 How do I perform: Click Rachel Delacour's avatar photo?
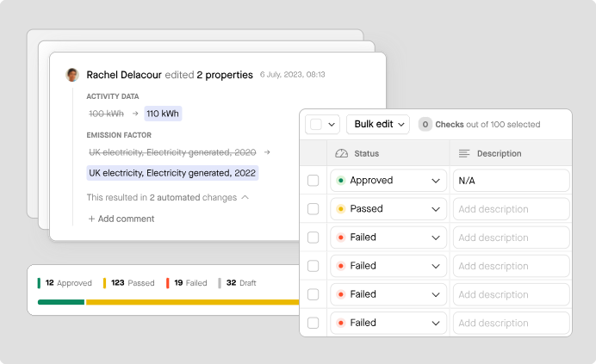click(x=72, y=75)
